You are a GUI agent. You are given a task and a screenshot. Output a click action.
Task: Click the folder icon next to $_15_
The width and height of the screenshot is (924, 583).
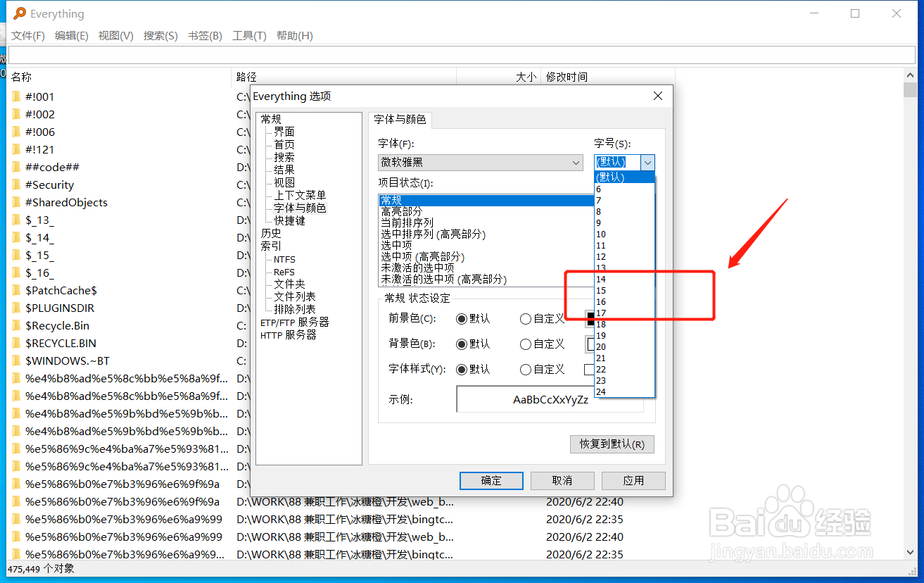[x=16, y=255]
